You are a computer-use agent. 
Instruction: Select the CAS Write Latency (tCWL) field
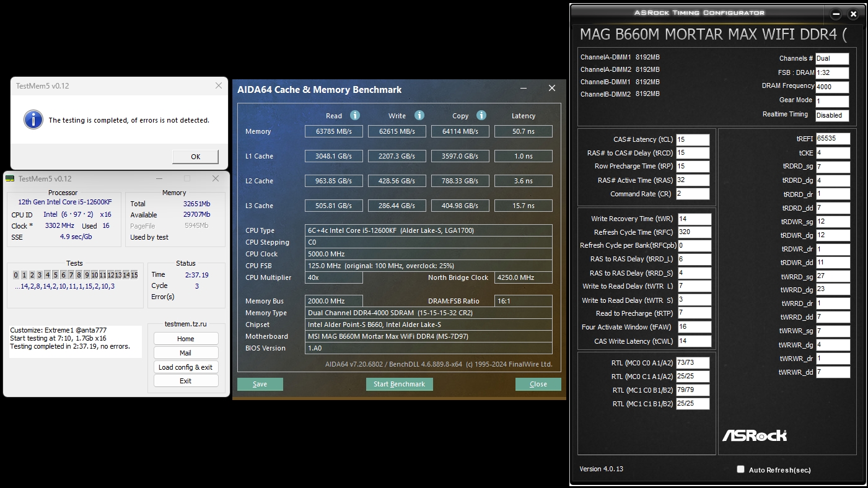tap(695, 341)
